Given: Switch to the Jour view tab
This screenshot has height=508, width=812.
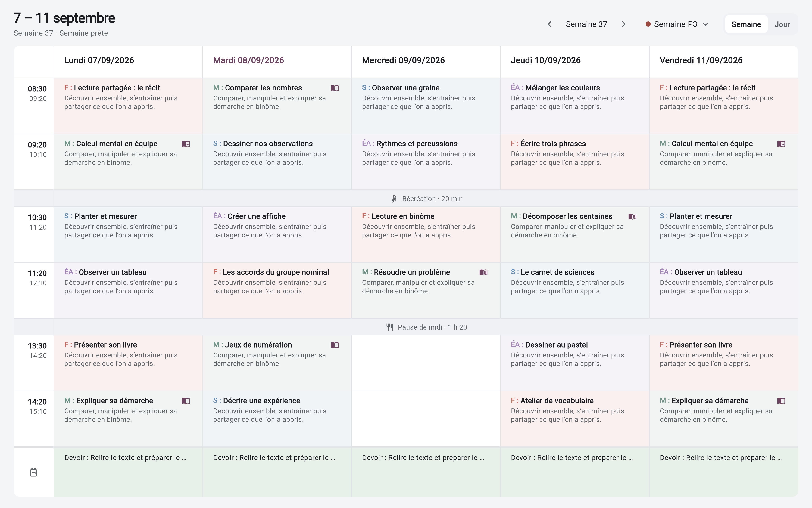Looking at the screenshot, I should point(782,24).
